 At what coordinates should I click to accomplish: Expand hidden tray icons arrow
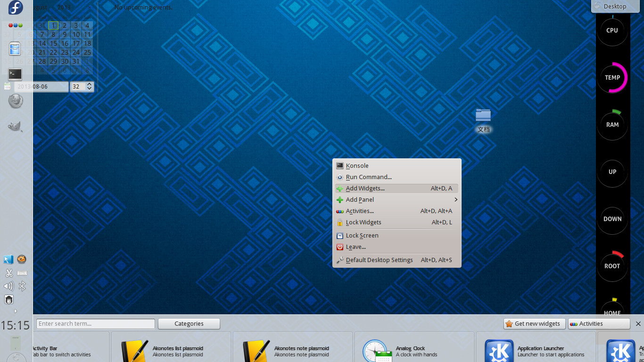point(16,311)
